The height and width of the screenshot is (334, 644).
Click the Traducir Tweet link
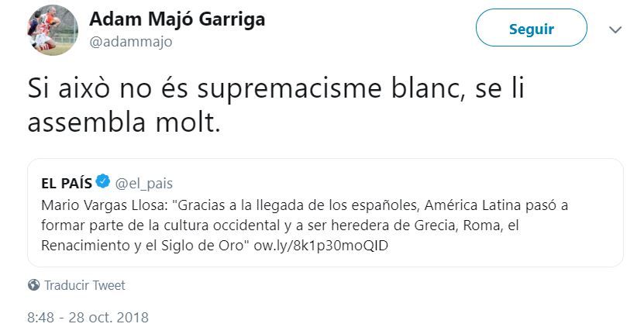point(84,285)
